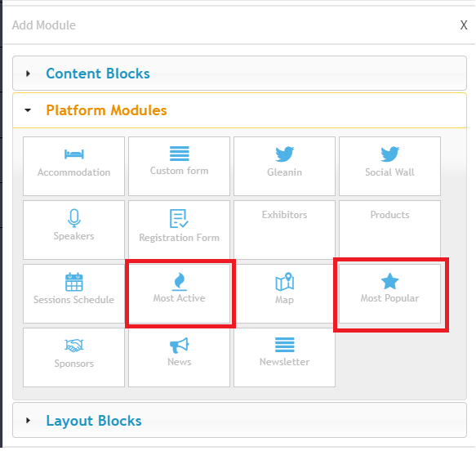Add the Custom form module
This screenshot has width=476, height=451.
(179, 166)
